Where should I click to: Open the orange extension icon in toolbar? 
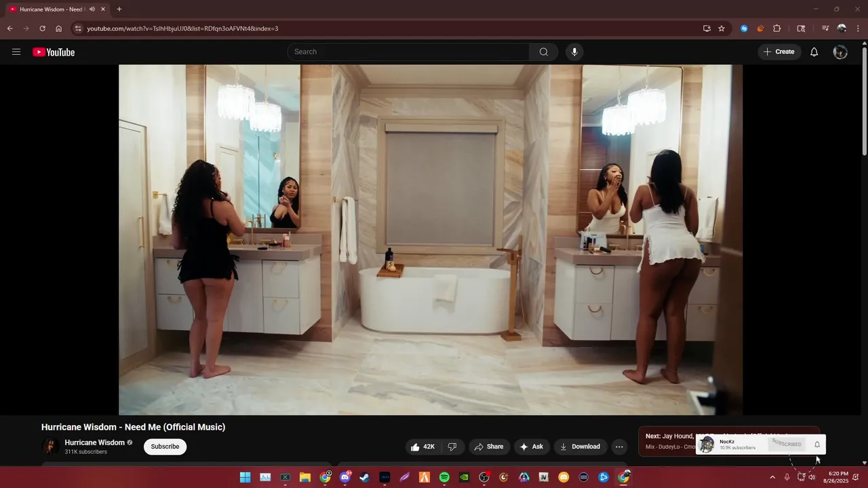coord(760,28)
